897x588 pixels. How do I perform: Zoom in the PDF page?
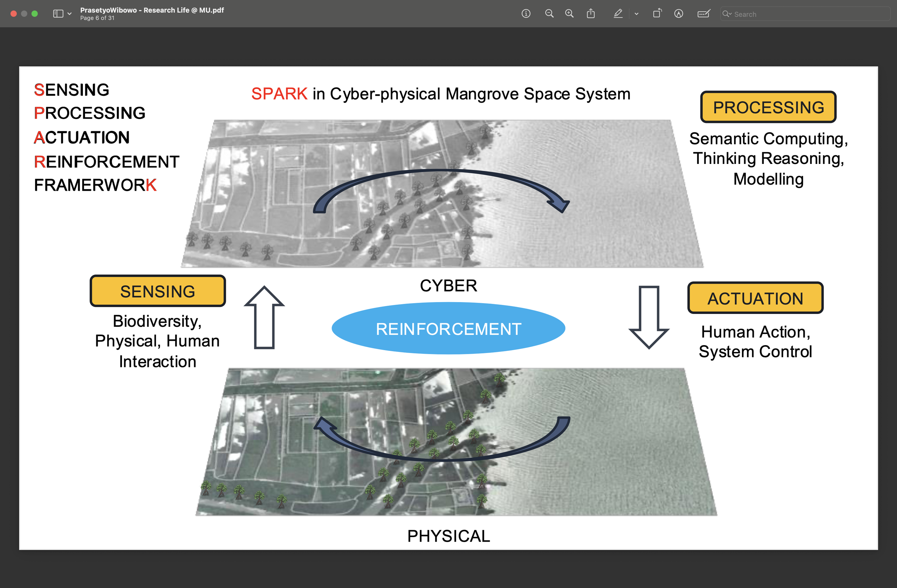tap(569, 14)
